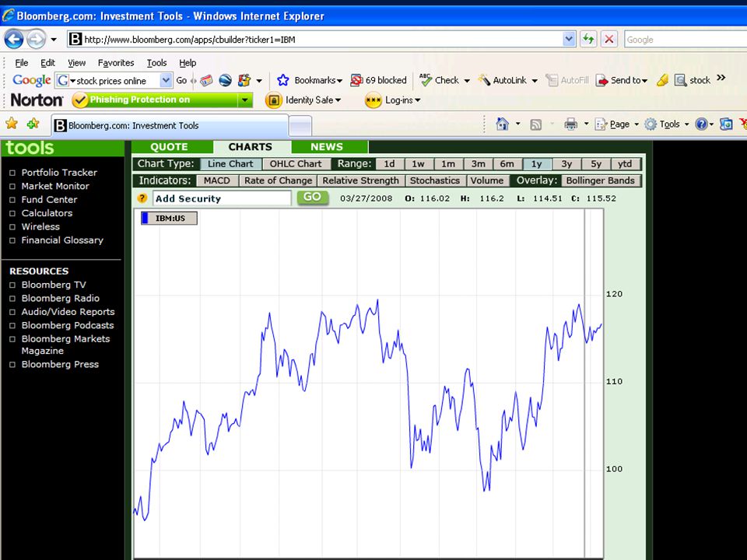The width and height of the screenshot is (747, 560).
Task: Expand the Google toolbar search box dropdown
Action: pos(165,80)
